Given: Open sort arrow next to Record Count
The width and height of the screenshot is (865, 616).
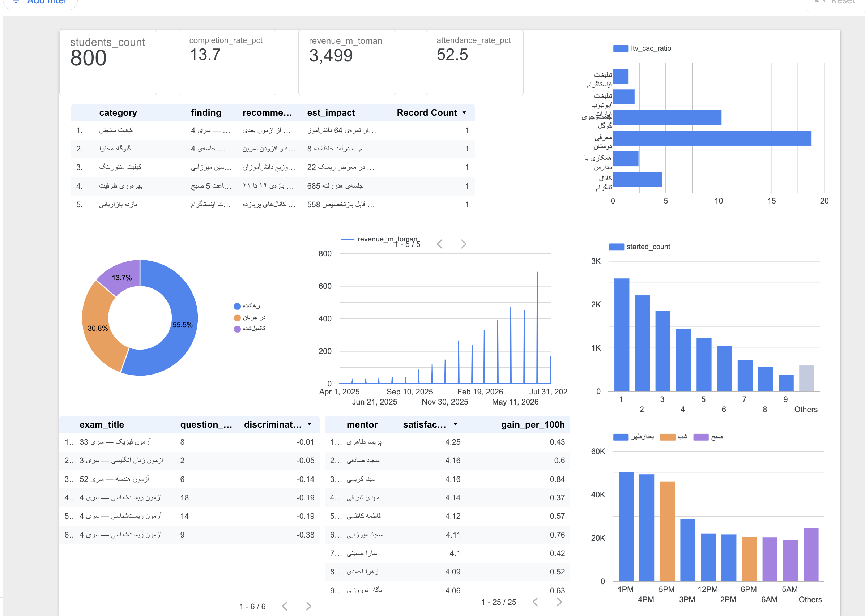Looking at the screenshot, I should click(x=464, y=113).
